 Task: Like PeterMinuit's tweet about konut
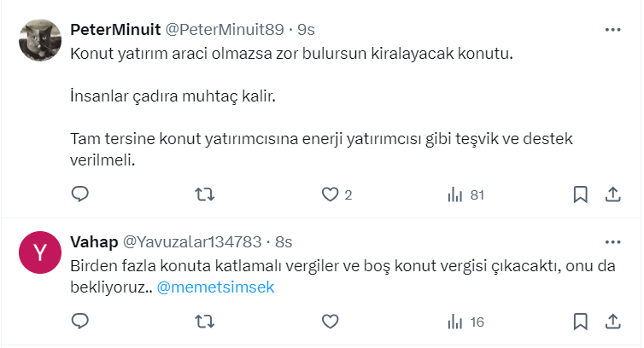click(331, 194)
